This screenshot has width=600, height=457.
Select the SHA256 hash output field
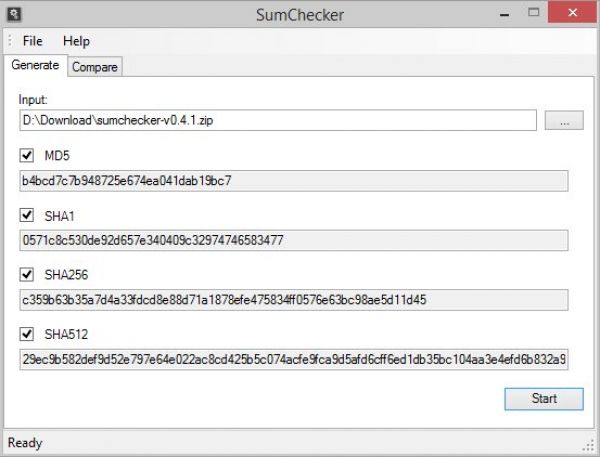293,299
